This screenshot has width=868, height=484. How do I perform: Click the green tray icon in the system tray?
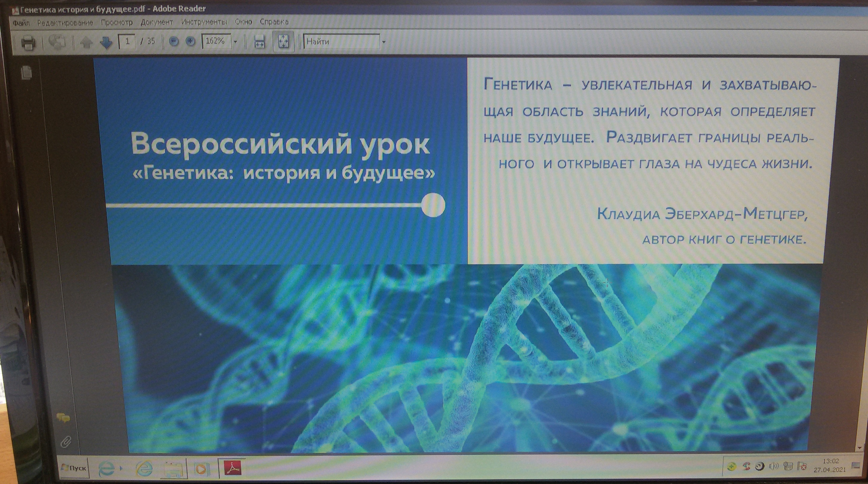coord(732,467)
